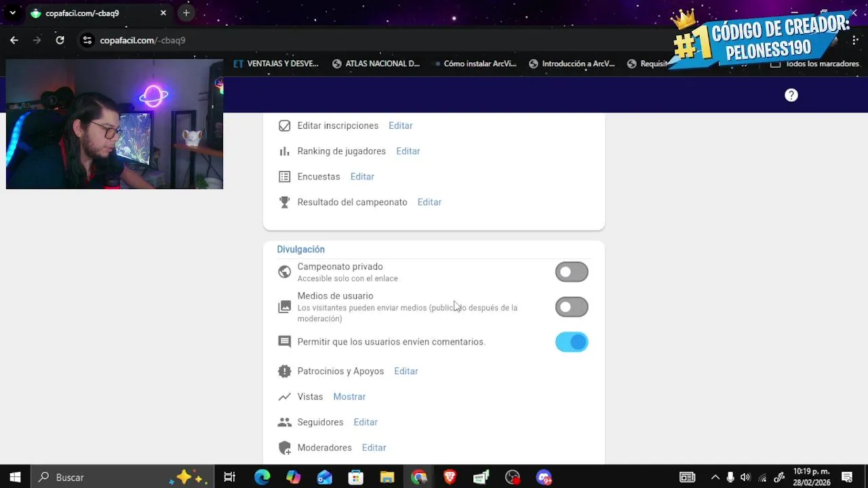868x488 pixels.
Task: Click the comment icon beside Permitir comentarios
Action: tap(285, 342)
